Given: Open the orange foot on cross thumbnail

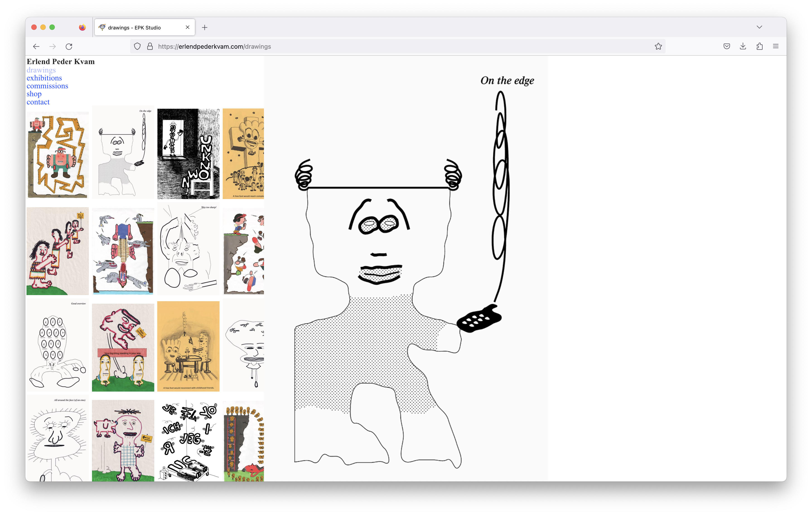Looking at the screenshot, I should tap(244, 154).
